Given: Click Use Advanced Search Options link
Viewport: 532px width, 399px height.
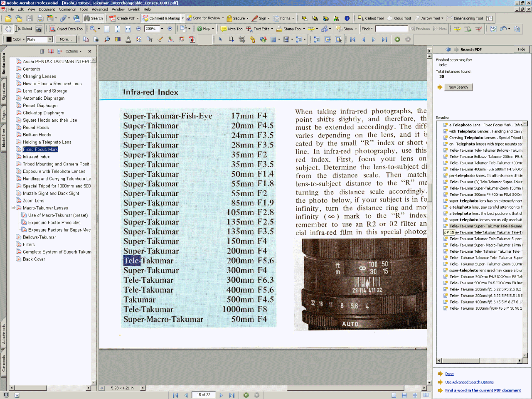Looking at the screenshot, I should click(x=469, y=382).
